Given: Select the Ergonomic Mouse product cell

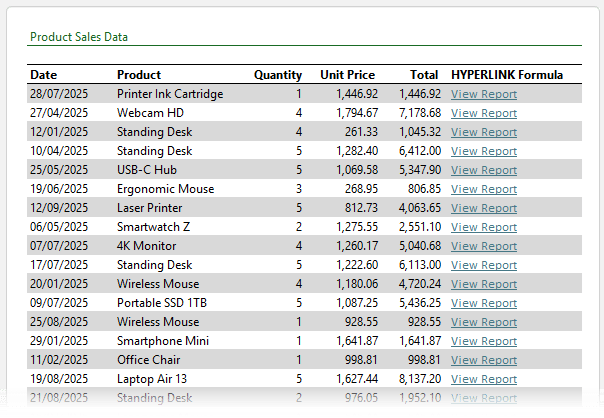Looking at the screenshot, I should (166, 189).
